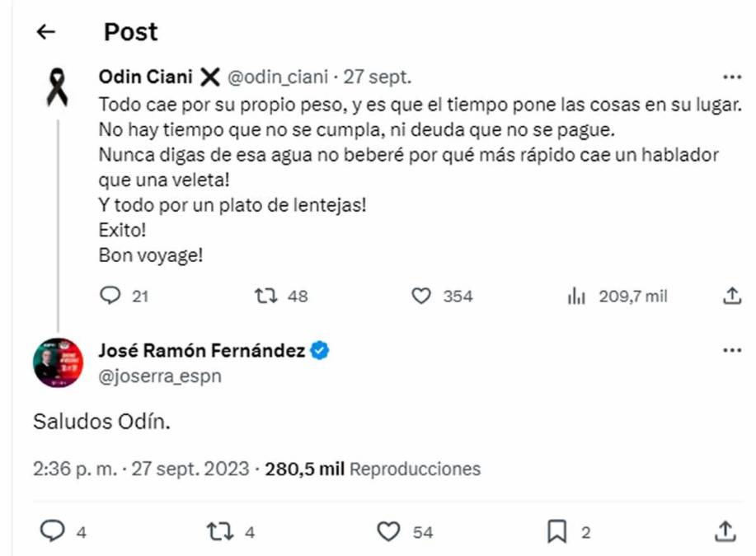The width and height of the screenshot is (756, 556).
Task: Repost the "Saludos Odín" post
Action: click(x=219, y=532)
